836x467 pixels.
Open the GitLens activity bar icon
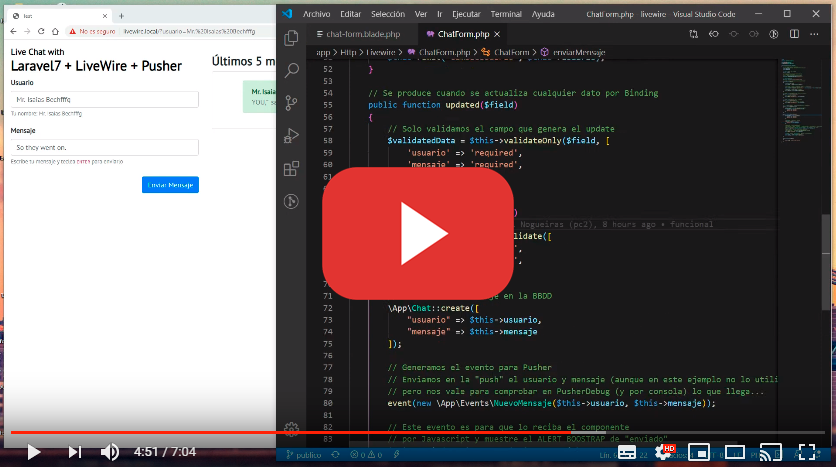[291, 202]
